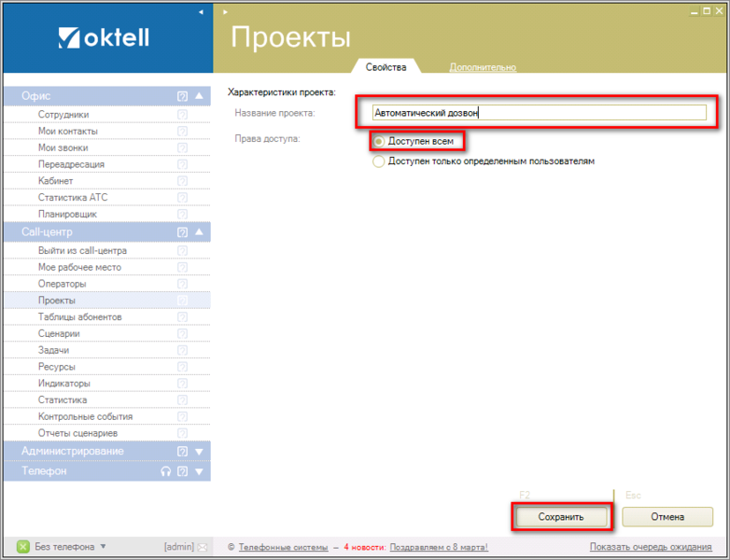
Task: Open the Поздравляем с 8 марта link
Action: [439, 548]
